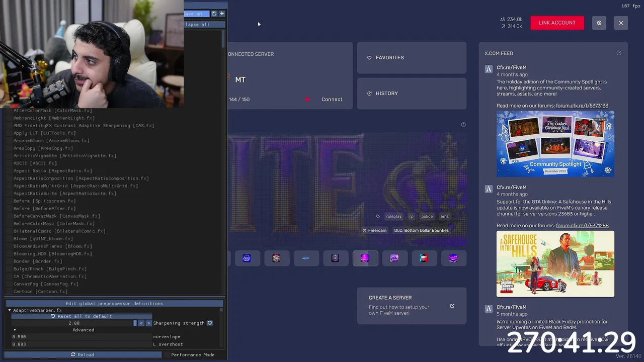This screenshot has height=362, width=644.
Task: Select the ems tag
Action: [445, 216]
